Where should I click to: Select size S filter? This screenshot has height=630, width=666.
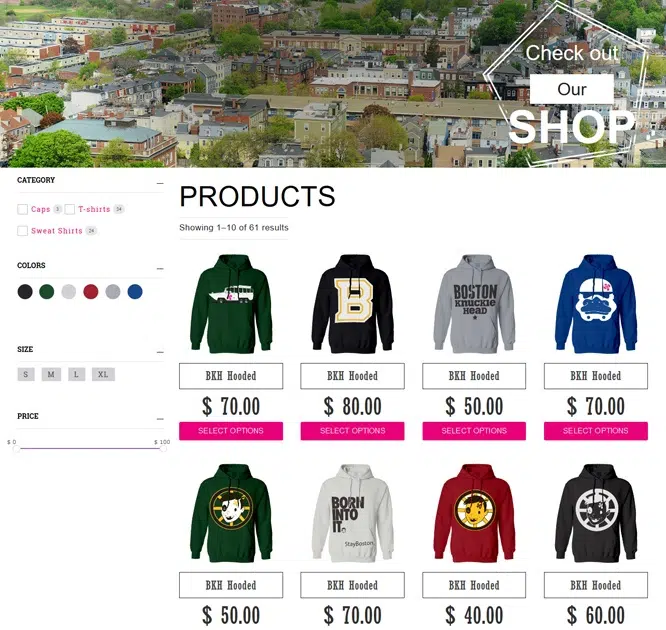click(x=26, y=374)
